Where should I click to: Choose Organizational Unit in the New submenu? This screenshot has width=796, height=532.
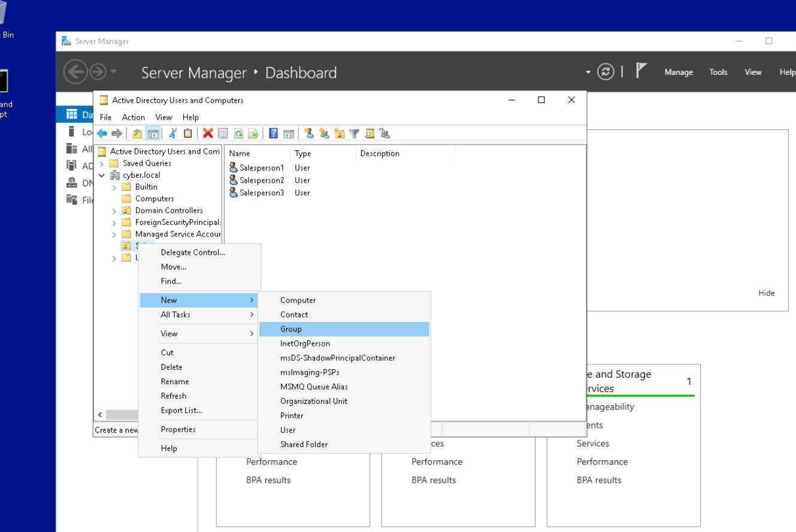point(344,401)
